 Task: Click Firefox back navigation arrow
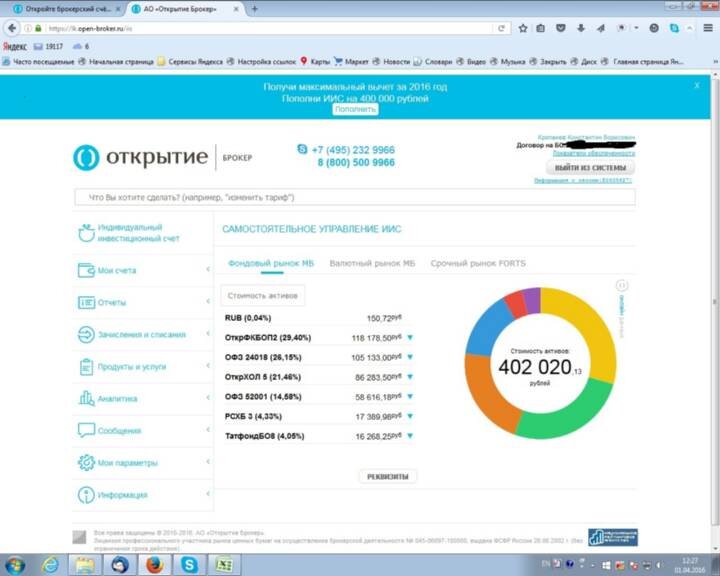coord(11,28)
